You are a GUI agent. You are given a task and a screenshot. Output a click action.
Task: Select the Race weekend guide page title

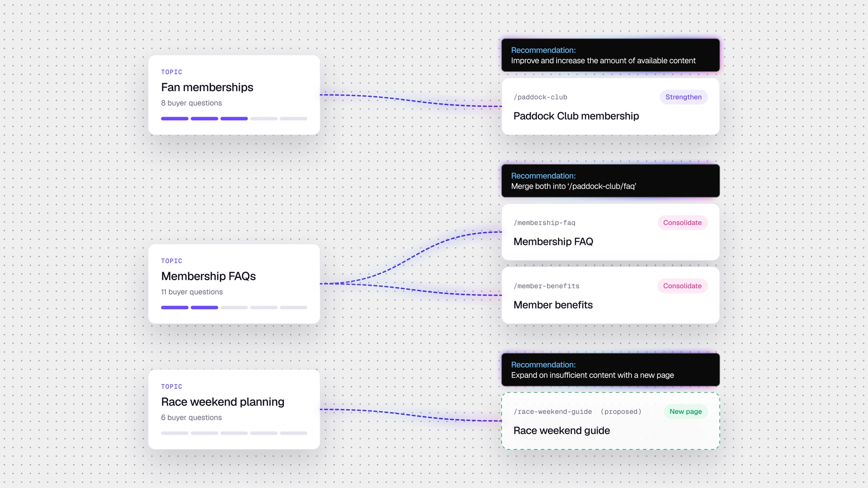(561, 431)
